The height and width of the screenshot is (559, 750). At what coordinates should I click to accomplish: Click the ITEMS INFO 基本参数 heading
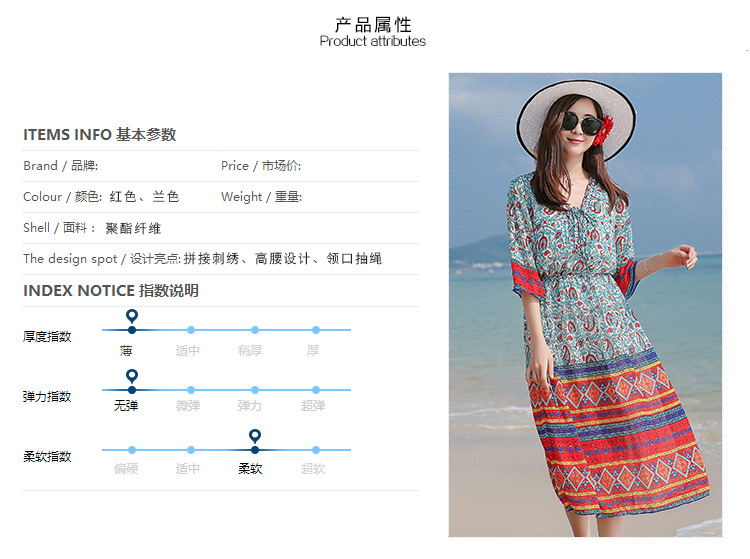click(99, 134)
